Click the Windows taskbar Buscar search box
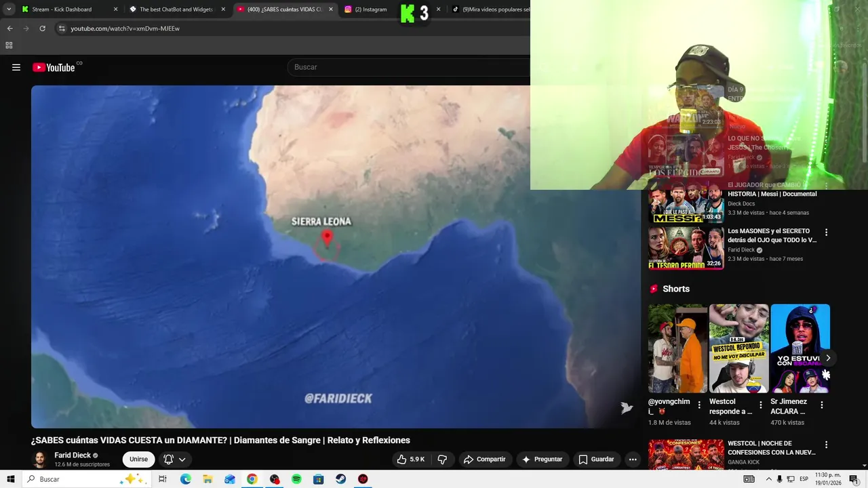The width and height of the screenshot is (868, 488). pos(86,479)
